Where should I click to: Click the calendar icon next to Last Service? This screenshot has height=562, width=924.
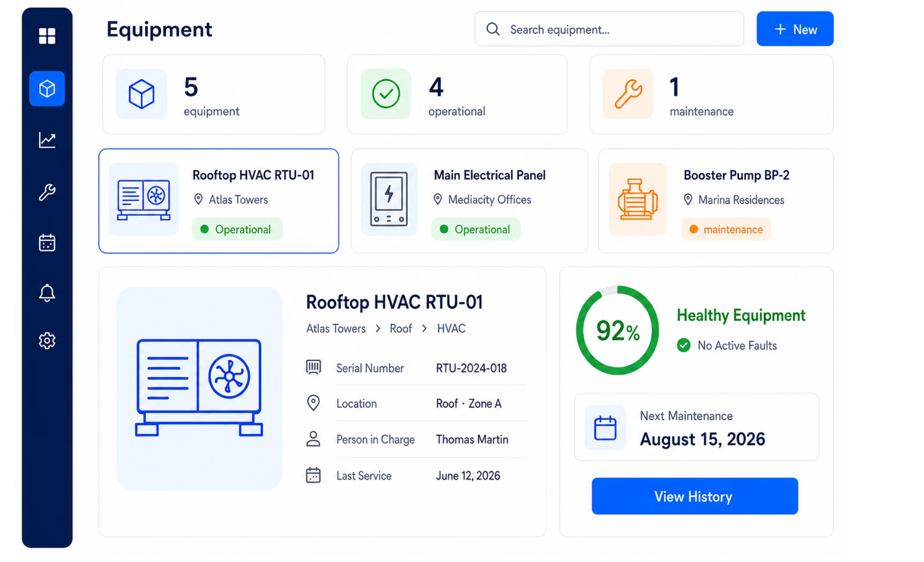click(313, 475)
